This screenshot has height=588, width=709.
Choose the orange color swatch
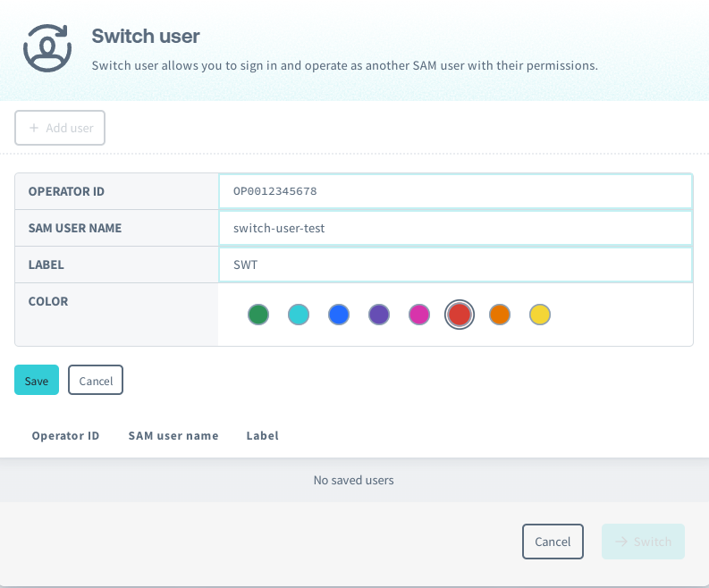pyautogui.click(x=500, y=315)
